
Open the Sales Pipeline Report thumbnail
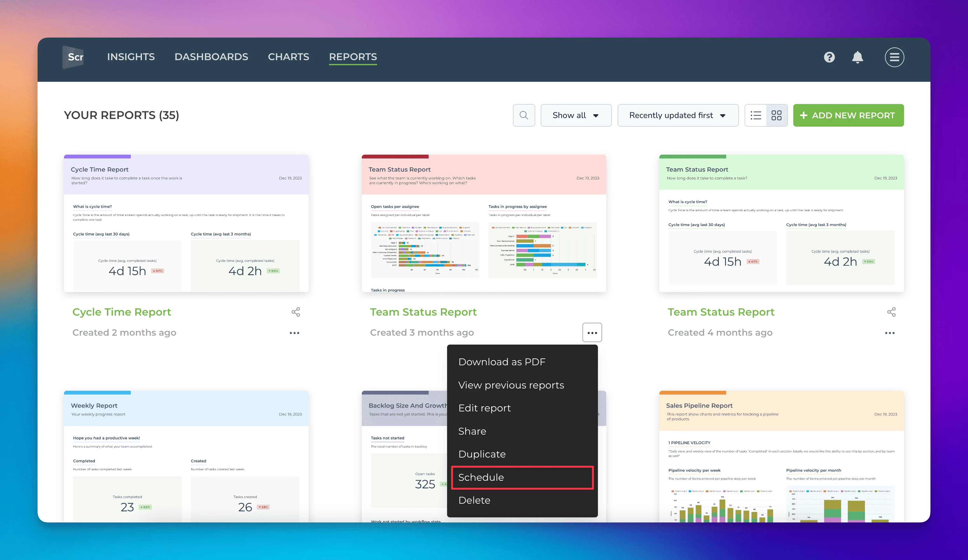coord(781,456)
